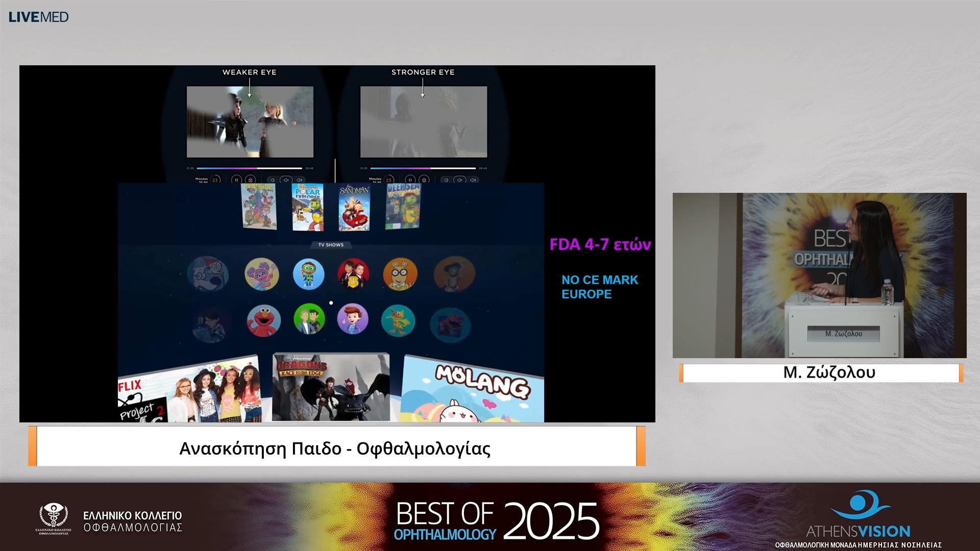Pause the weaker eye video player

[236, 180]
